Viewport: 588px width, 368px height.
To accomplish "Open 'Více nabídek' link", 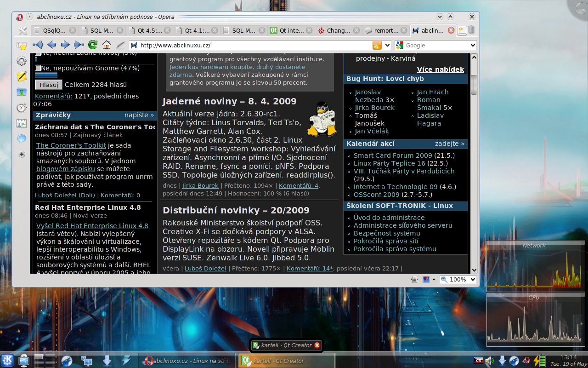I will pos(441,69).
